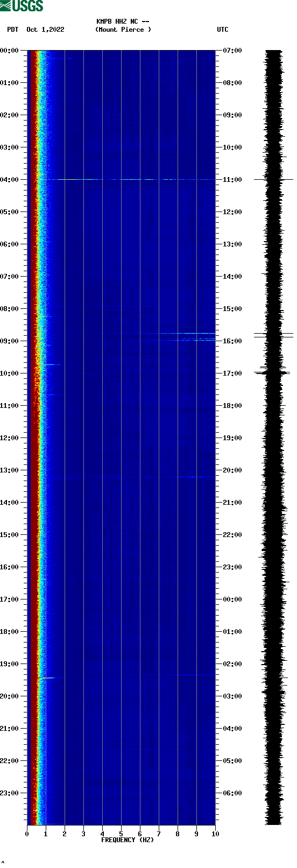This screenshot has width=297, height=868.
Task: Click the seismogram spike just before 17:00 UTC
Action: tap(272, 371)
